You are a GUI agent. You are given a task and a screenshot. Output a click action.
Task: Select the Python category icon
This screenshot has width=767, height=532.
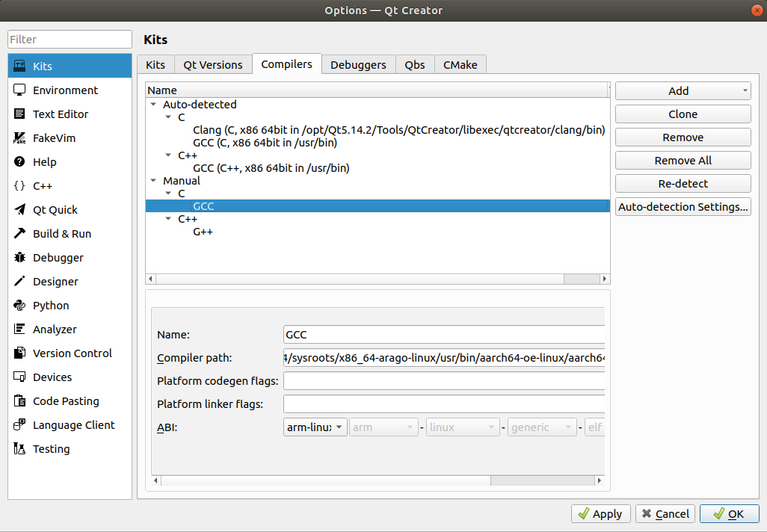click(20, 306)
